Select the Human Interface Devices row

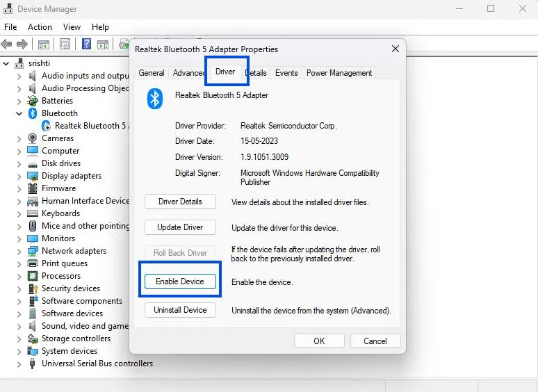point(79,201)
